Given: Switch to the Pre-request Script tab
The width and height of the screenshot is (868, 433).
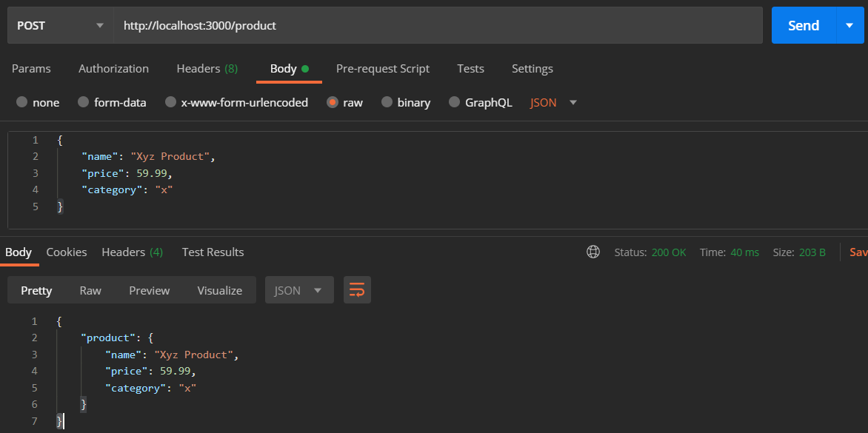Looking at the screenshot, I should click(383, 68).
